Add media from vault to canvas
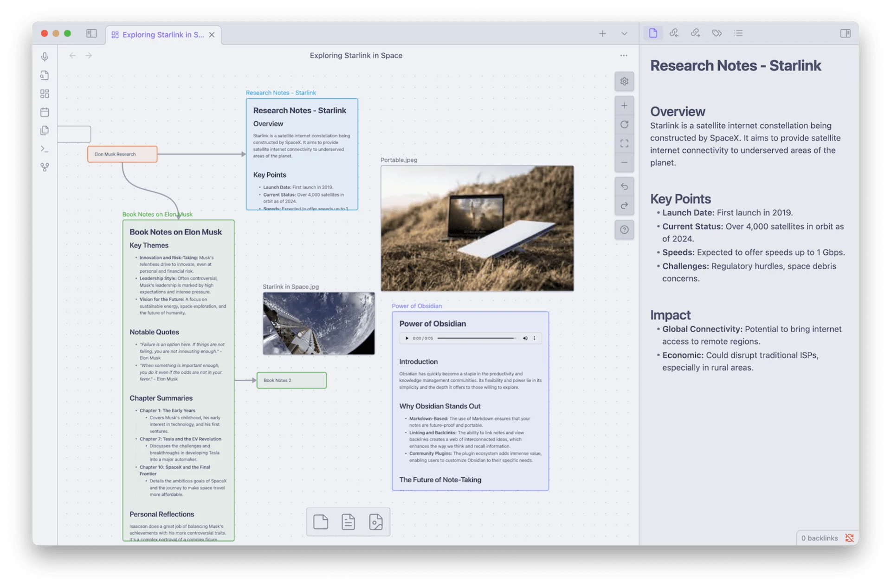Viewport: 891px width, 588px height. tap(376, 522)
